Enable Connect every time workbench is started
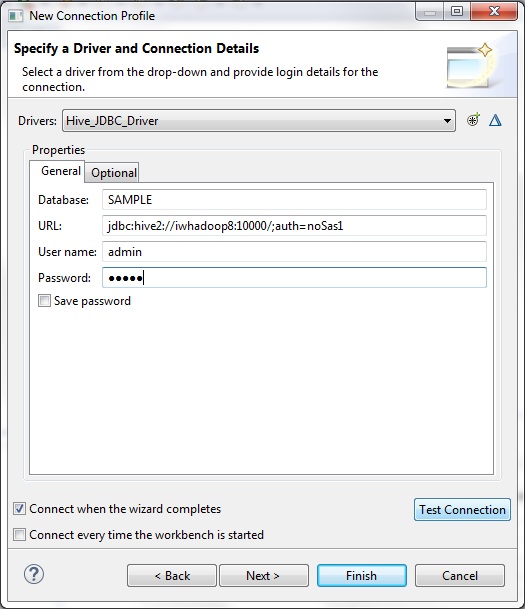Screen dimensions: 525x609 pyautogui.click(x=19, y=534)
